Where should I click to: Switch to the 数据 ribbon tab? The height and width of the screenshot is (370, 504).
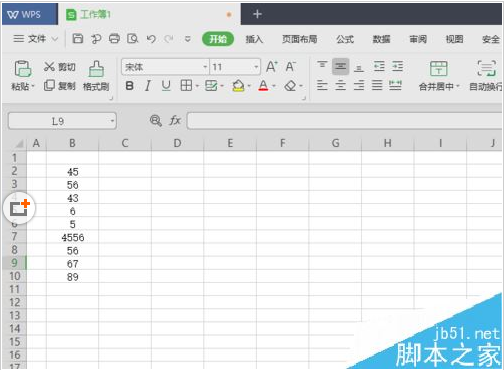381,39
